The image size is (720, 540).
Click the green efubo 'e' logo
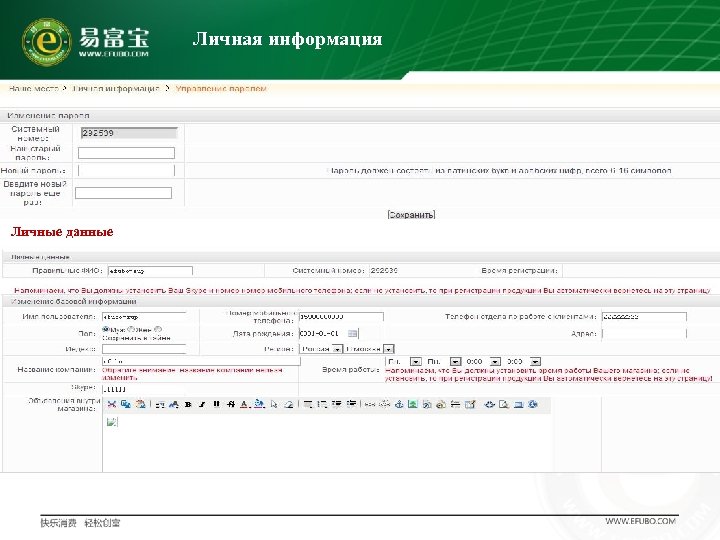click(46, 42)
